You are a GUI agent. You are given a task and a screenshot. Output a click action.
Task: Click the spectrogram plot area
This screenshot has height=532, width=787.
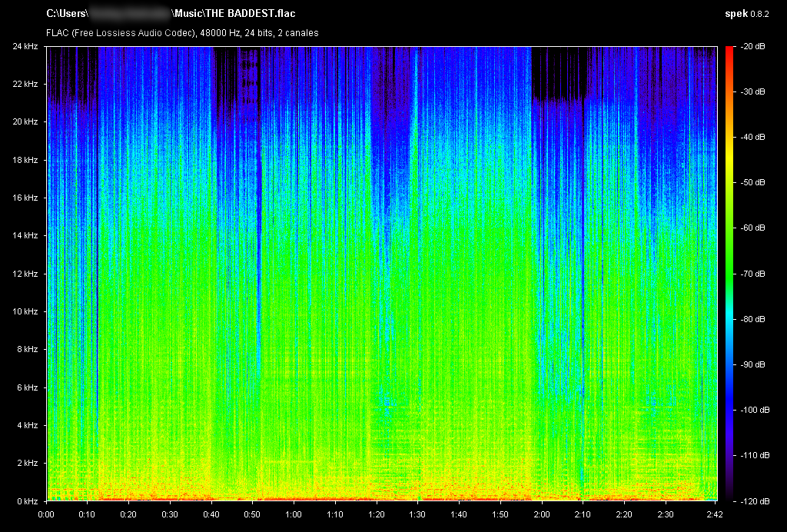[x=382, y=274]
